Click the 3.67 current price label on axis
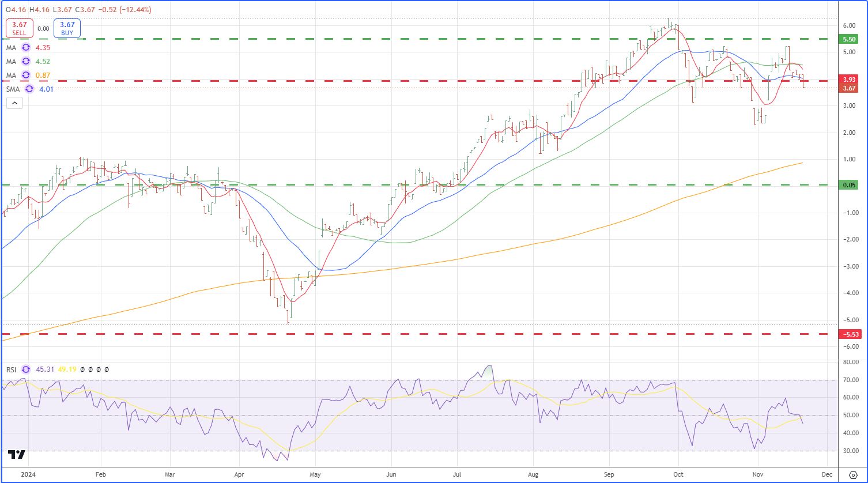868x483 pixels. (x=849, y=88)
